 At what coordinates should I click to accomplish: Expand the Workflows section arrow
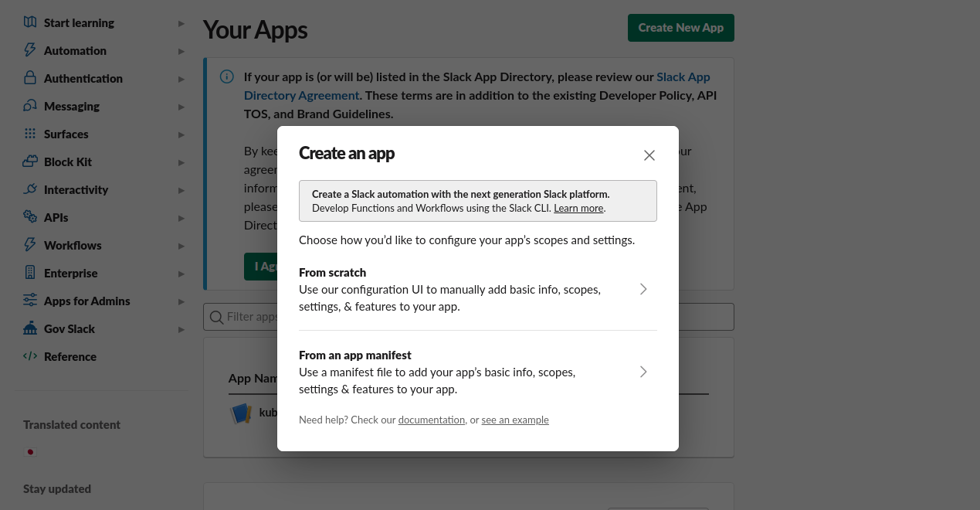tap(181, 246)
